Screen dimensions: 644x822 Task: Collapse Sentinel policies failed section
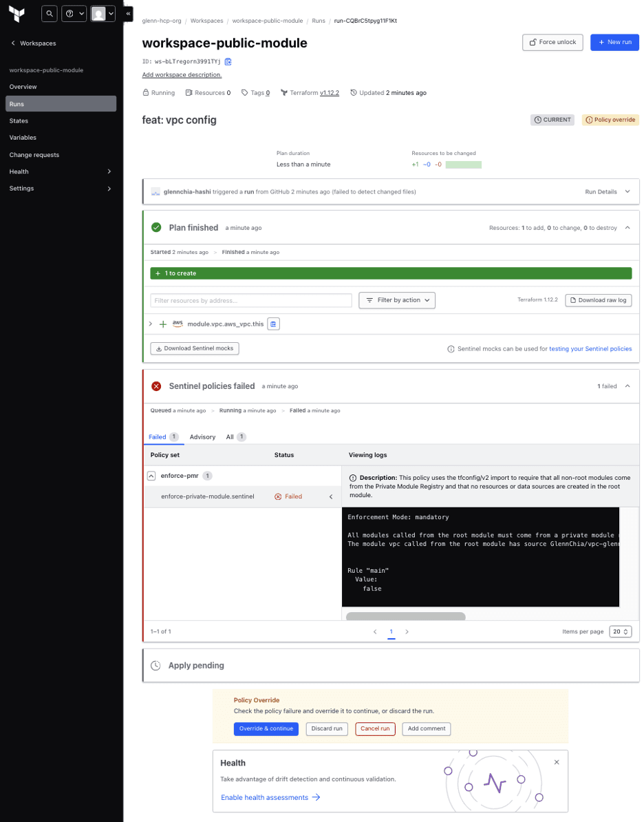627,386
